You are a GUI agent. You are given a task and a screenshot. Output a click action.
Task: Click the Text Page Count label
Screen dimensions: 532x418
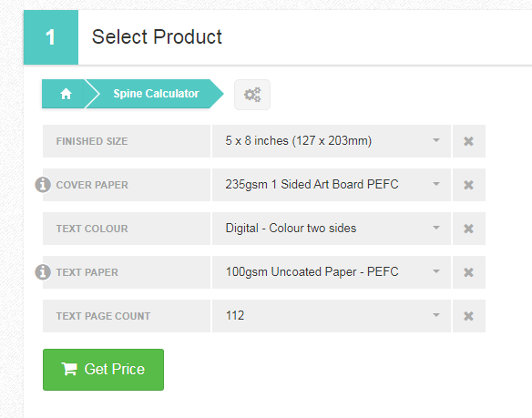click(103, 316)
